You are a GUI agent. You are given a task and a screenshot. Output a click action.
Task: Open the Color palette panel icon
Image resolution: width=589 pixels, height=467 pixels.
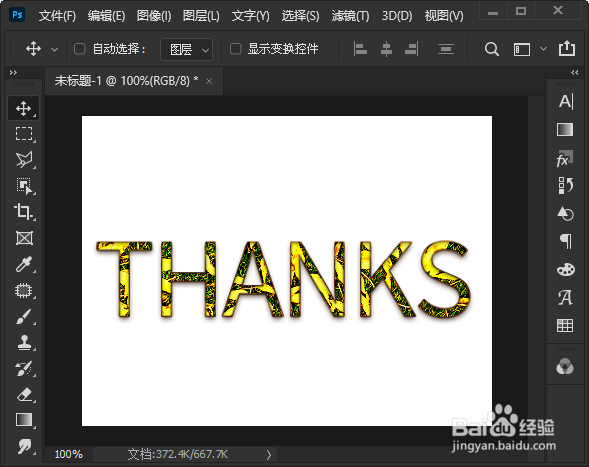565,269
